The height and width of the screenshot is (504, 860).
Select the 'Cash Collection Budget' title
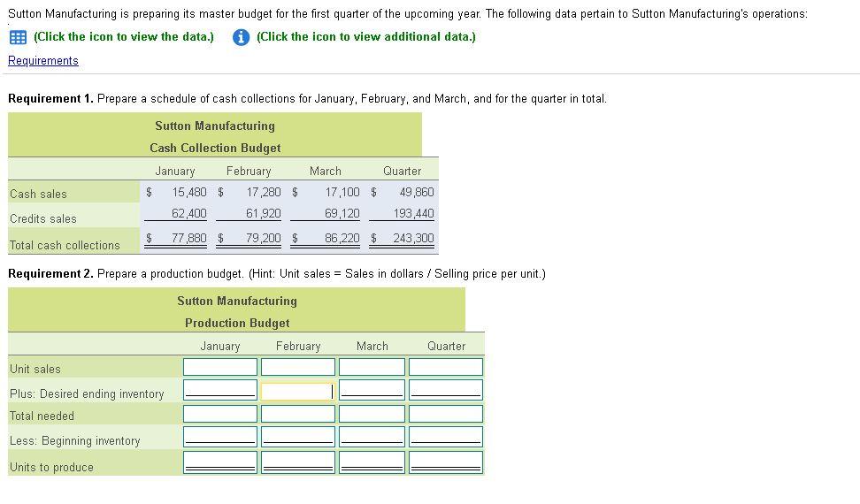point(215,148)
